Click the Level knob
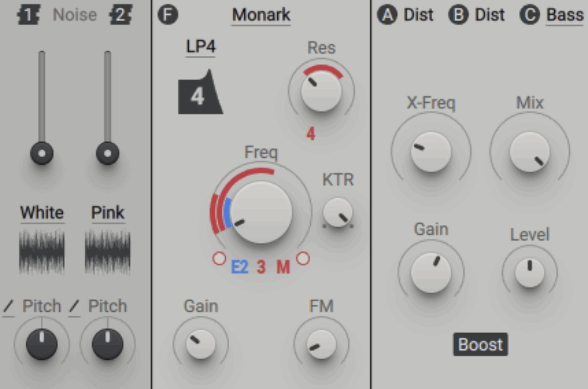588x389 pixels. point(530,273)
